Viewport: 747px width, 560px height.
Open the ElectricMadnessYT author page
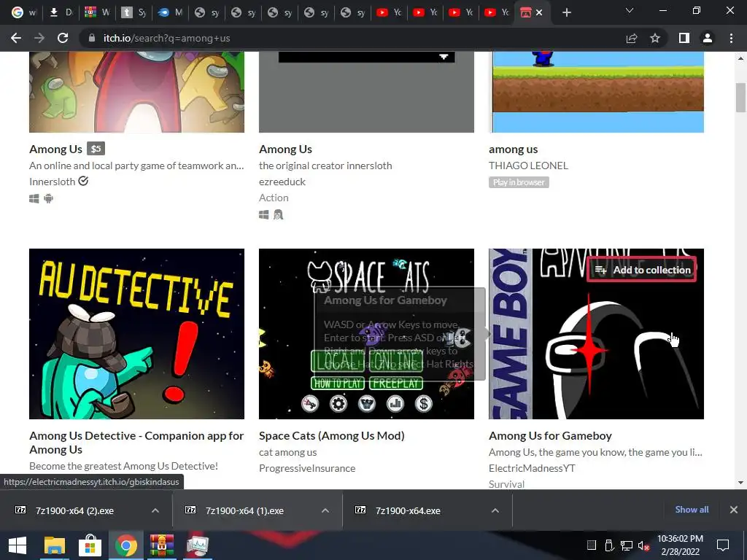pyautogui.click(x=532, y=468)
